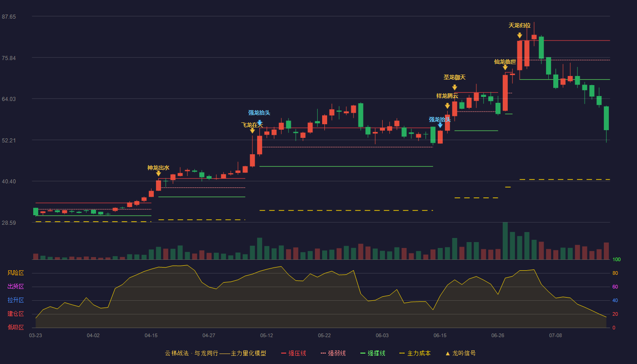This screenshot has height=364, width=637.
Task: Toggle the 强弱线 legend entry
Action: [333, 353]
